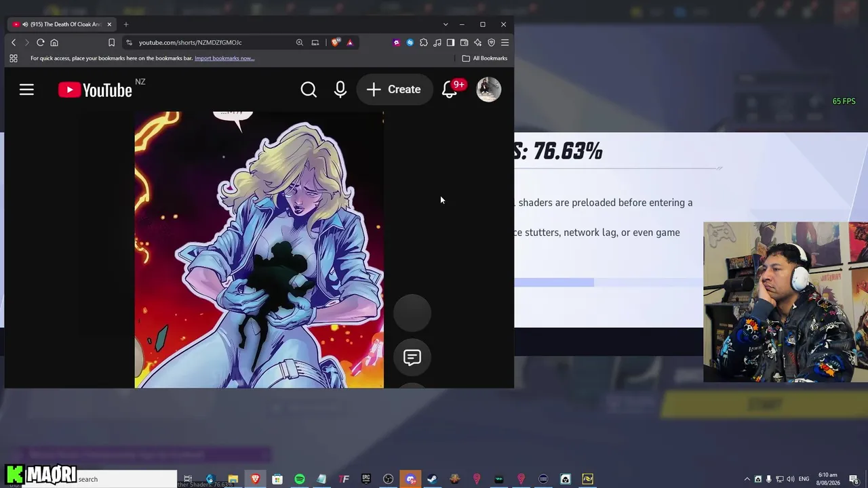Open the Extensions puzzle menu
The height and width of the screenshot is (488, 868).
click(424, 43)
